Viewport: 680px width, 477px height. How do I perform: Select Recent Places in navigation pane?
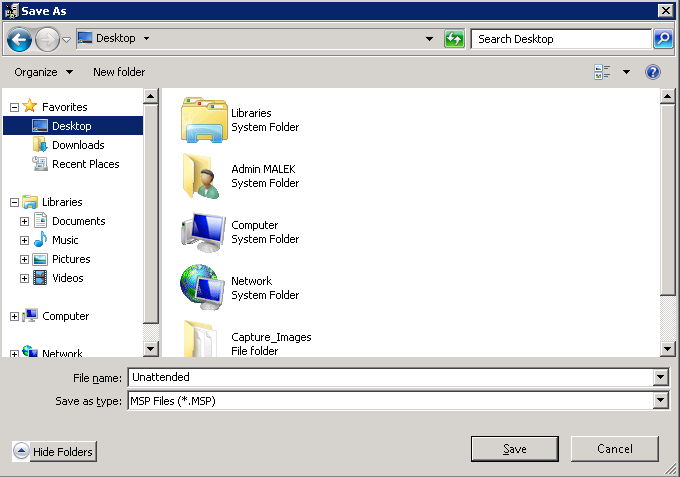point(85,164)
